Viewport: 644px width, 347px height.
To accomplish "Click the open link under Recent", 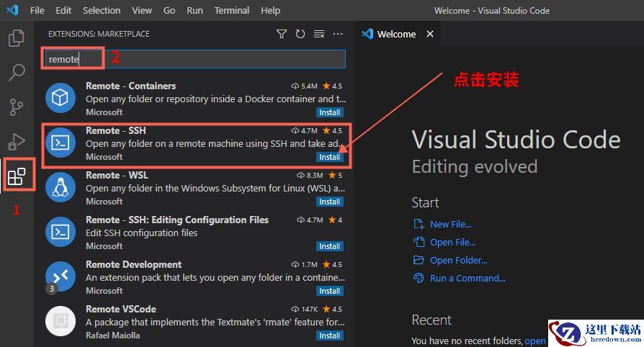I will tap(535, 341).
